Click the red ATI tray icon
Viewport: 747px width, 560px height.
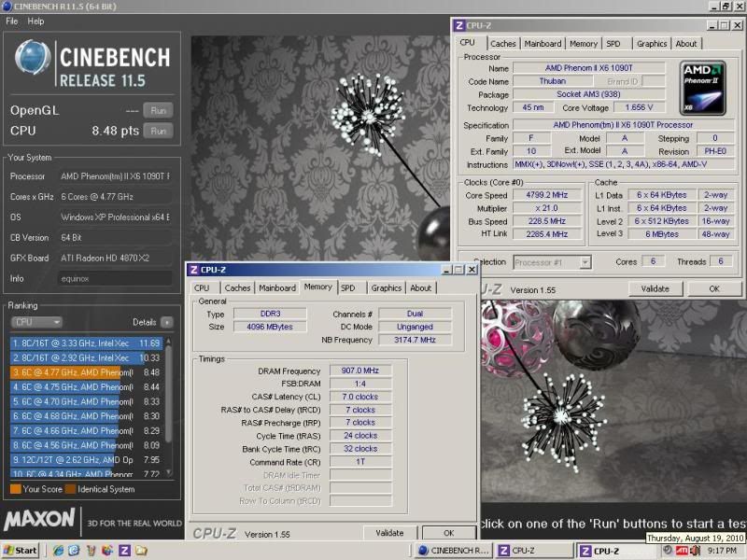click(x=682, y=551)
